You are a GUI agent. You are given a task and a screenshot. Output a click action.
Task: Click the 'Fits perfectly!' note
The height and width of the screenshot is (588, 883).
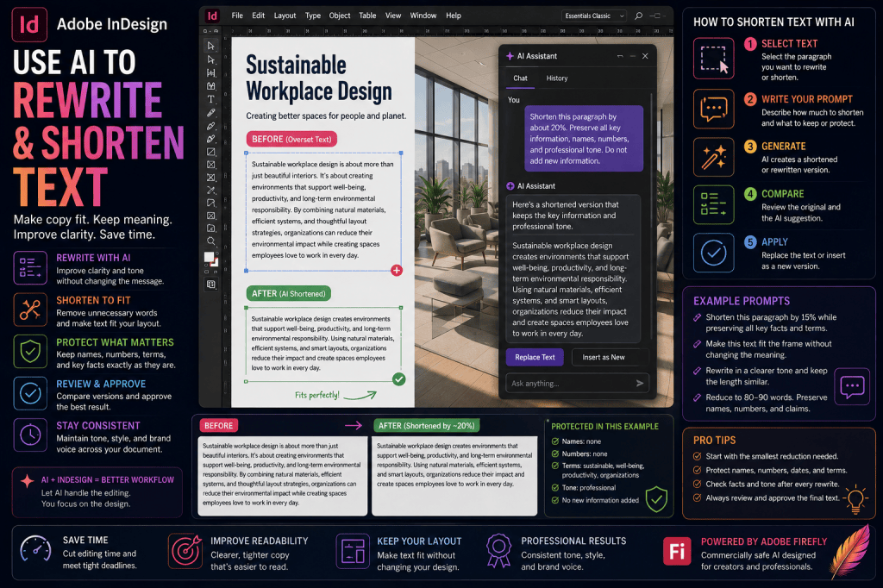[317, 395]
